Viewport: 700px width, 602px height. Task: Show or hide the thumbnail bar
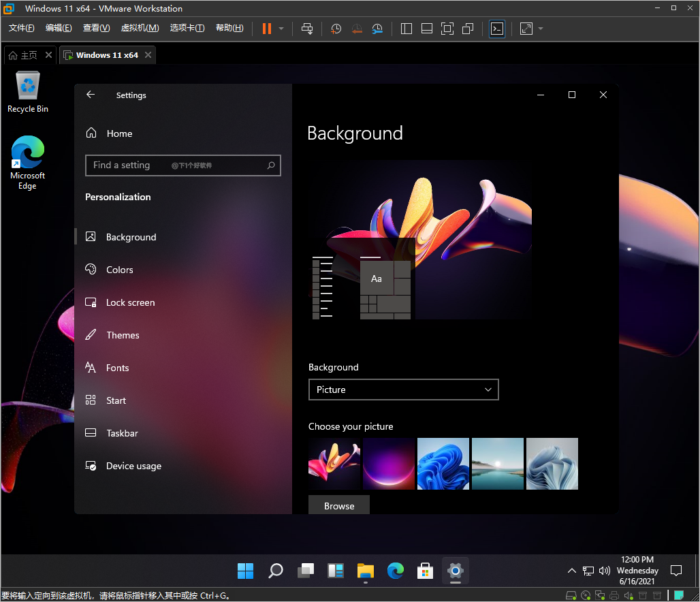(x=427, y=29)
